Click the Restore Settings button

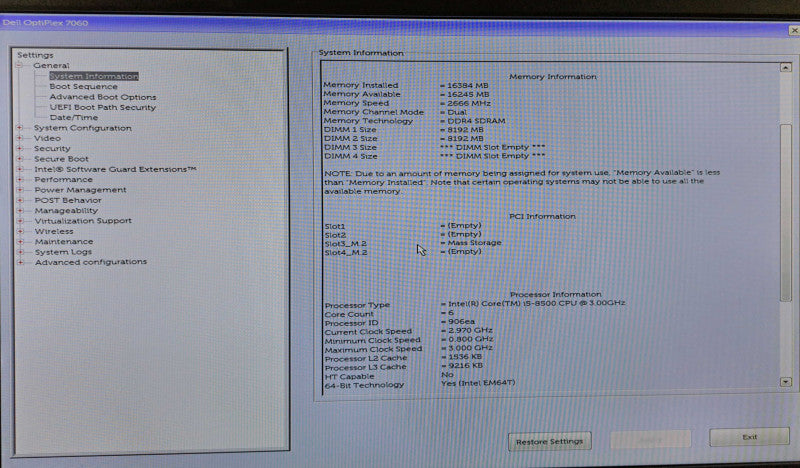tap(549, 441)
